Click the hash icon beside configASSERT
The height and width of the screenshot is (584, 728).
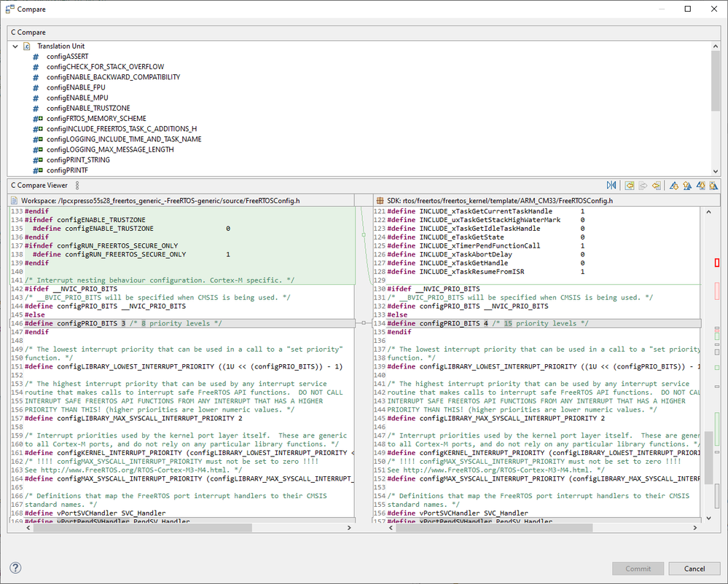[36, 57]
